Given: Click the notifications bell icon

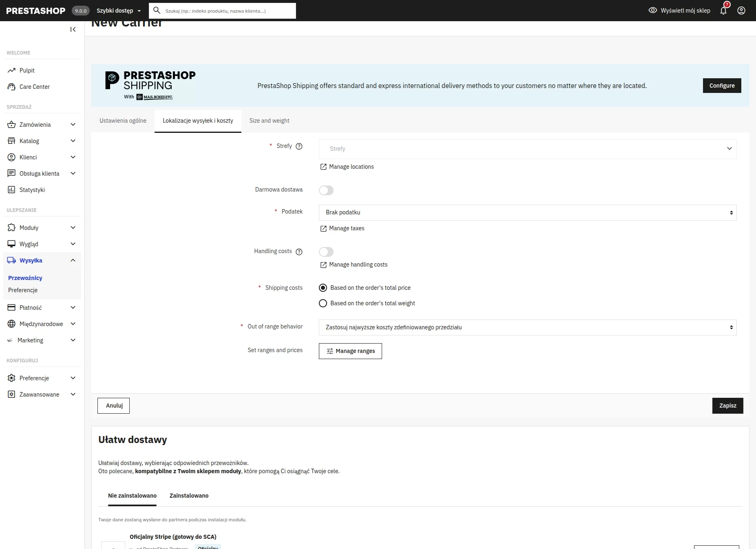Looking at the screenshot, I should click(x=723, y=11).
